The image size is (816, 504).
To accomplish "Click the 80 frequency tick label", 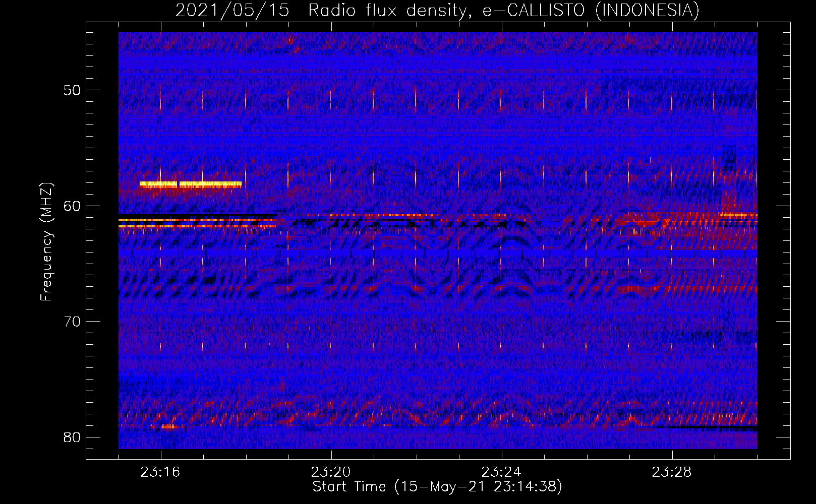I will point(72,437).
